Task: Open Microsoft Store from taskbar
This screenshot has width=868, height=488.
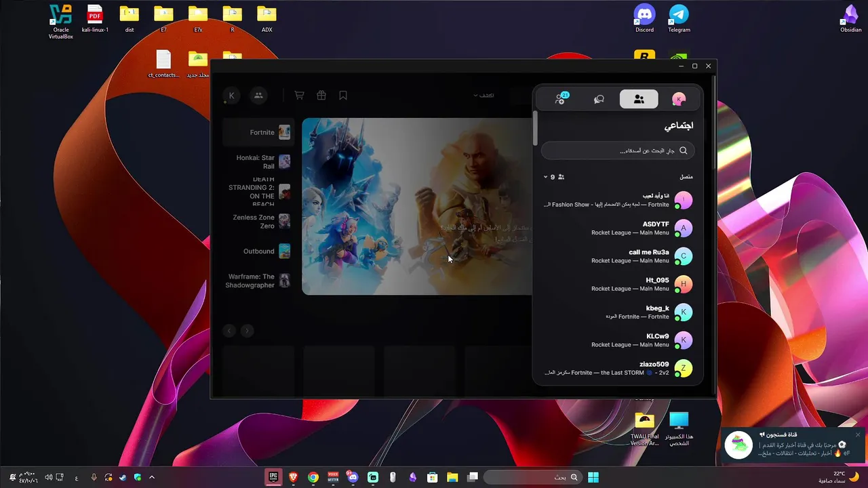Action: pos(432,477)
